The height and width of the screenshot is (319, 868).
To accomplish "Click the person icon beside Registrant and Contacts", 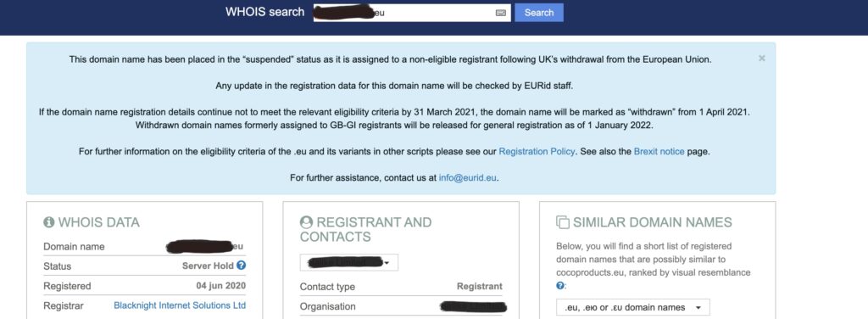I will (x=306, y=222).
